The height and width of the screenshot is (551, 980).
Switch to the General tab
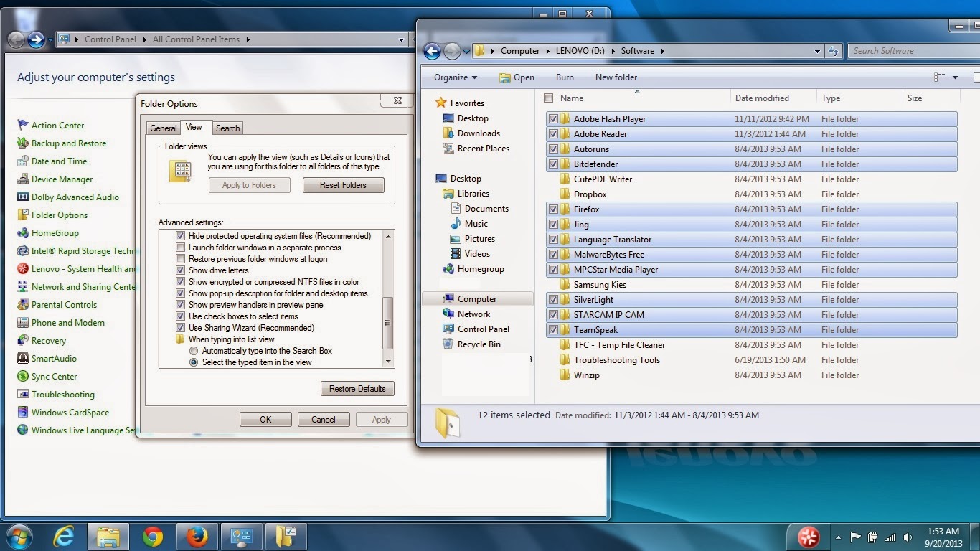point(163,128)
